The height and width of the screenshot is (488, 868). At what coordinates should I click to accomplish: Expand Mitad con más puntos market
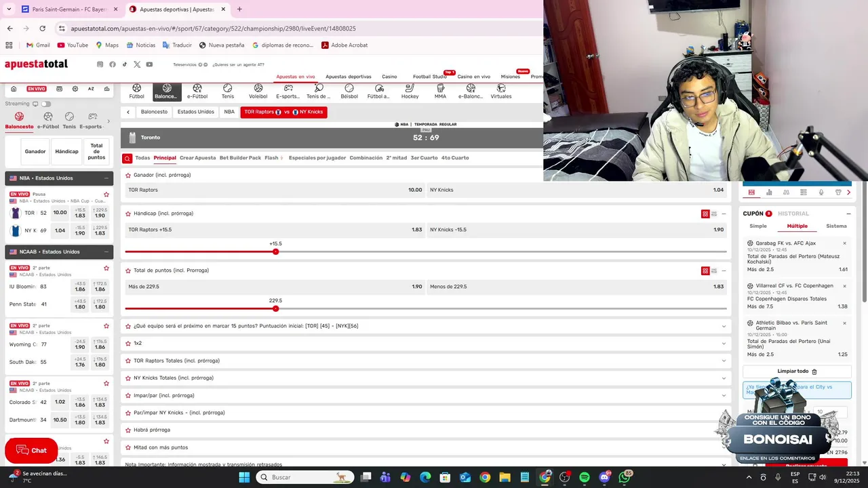coord(426,447)
